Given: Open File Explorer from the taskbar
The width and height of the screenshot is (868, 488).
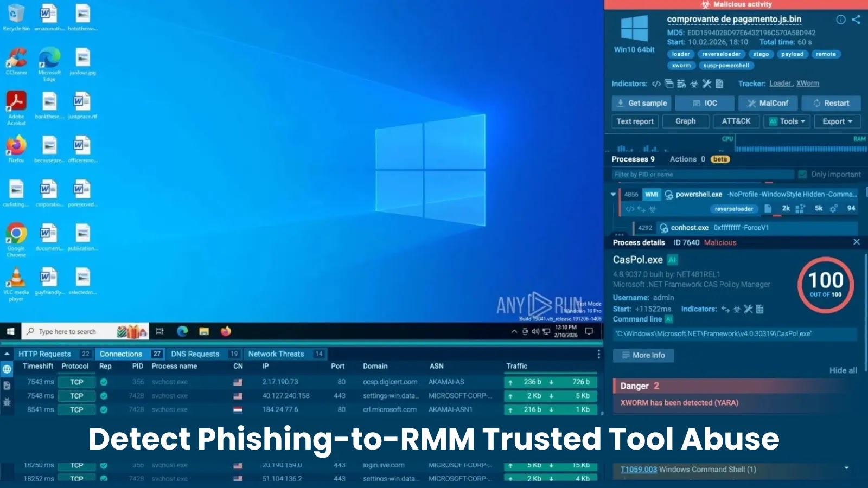Looking at the screenshot, I should (204, 331).
